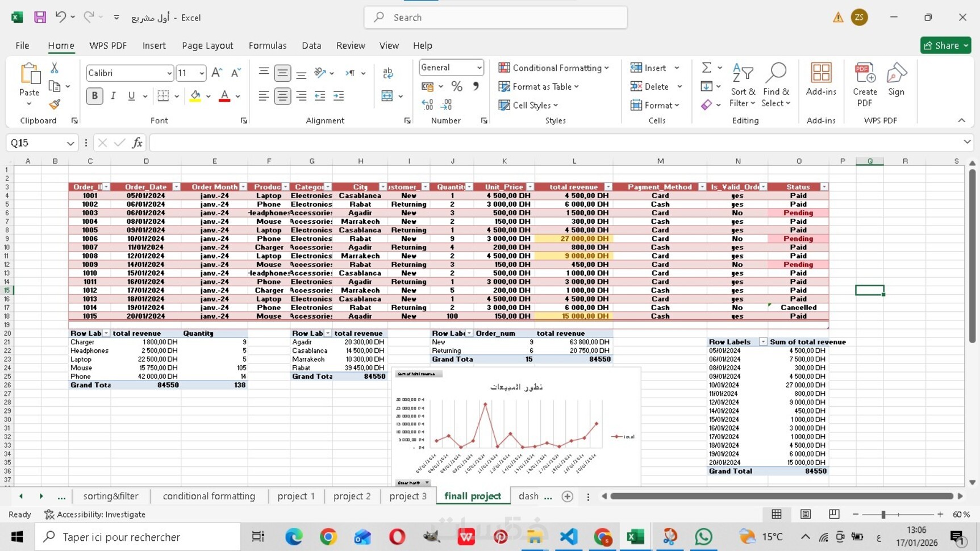Click the Decrease Font Size icon
This screenshot has width=980, height=551.
click(236, 73)
